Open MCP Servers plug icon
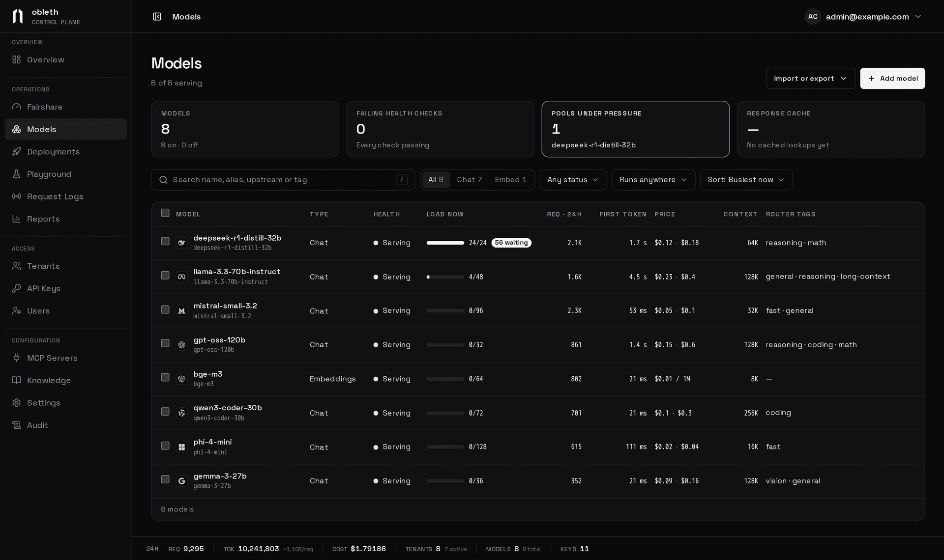944x560 pixels. pos(17,358)
